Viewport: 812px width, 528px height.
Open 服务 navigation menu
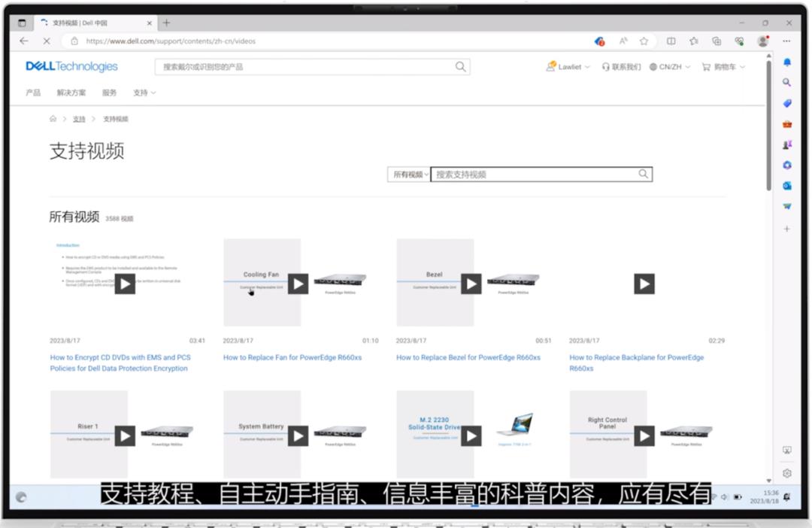(109, 93)
